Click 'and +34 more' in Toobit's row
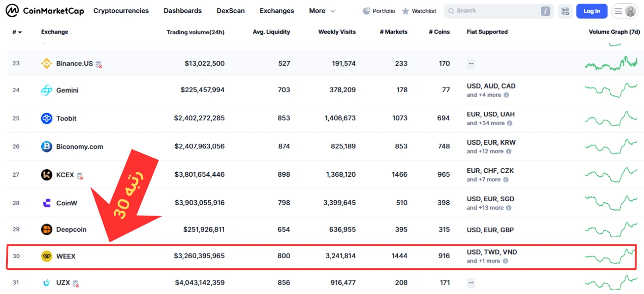 click(x=486, y=123)
